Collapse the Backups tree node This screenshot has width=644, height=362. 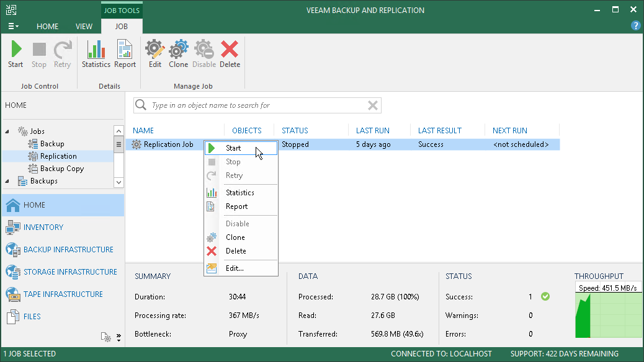(x=7, y=181)
